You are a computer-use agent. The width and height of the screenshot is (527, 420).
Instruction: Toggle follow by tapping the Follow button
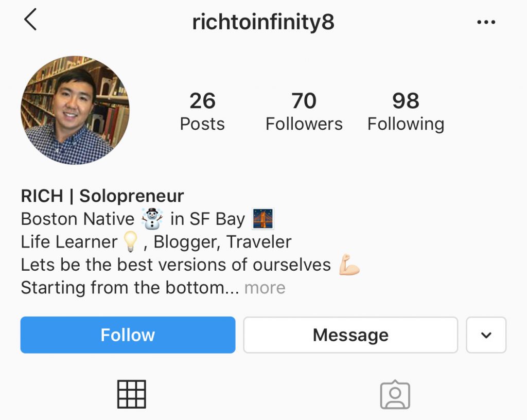coord(127,335)
